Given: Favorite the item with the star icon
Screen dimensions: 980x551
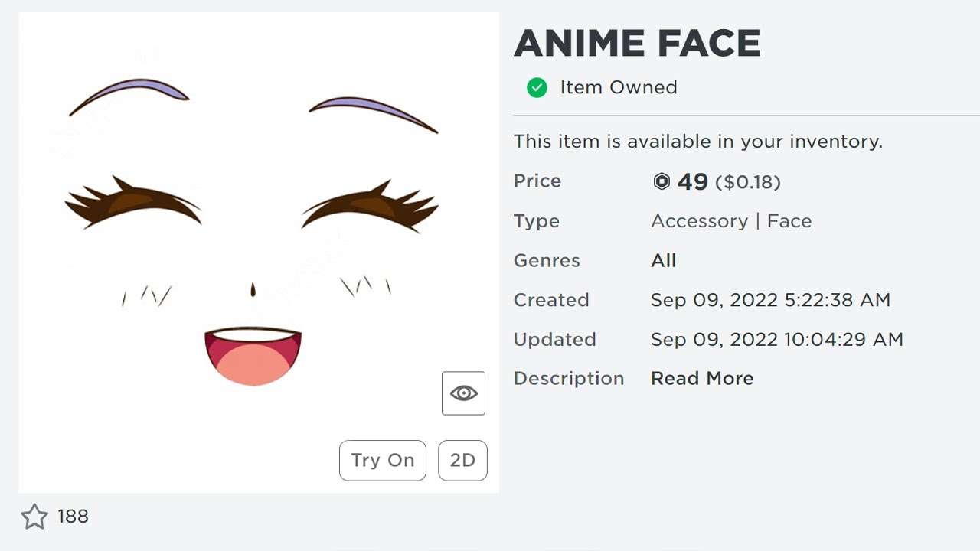Looking at the screenshot, I should (x=34, y=517).
